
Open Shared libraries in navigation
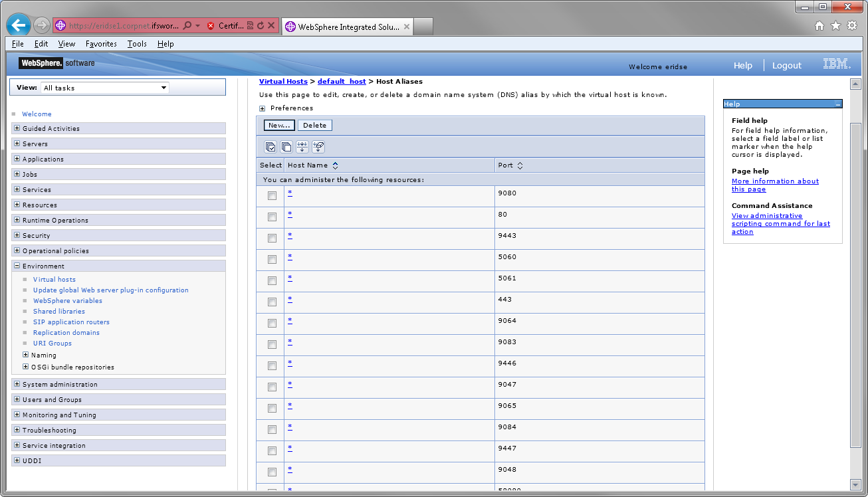pos(59,311)
